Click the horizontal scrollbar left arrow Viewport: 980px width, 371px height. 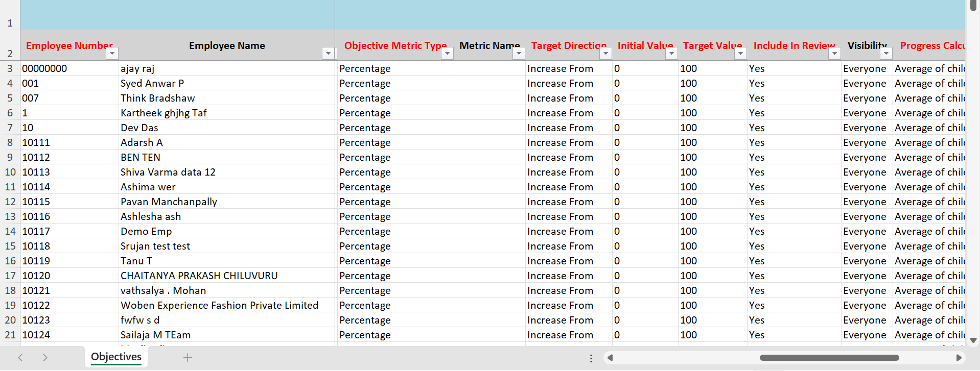click(x=610, y=358)
